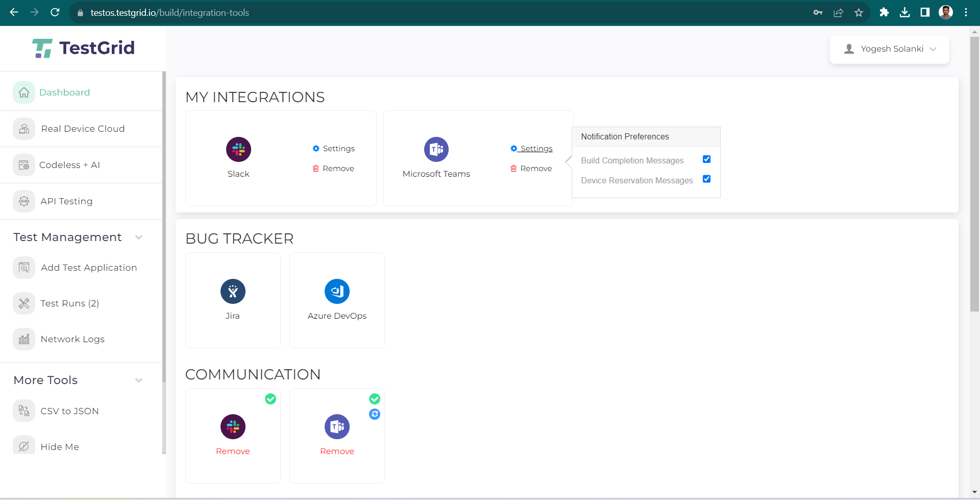The height and width of the screenshot is (500, 980).
Task: Bookmark this page with the star icon
Action: [859, 13]
